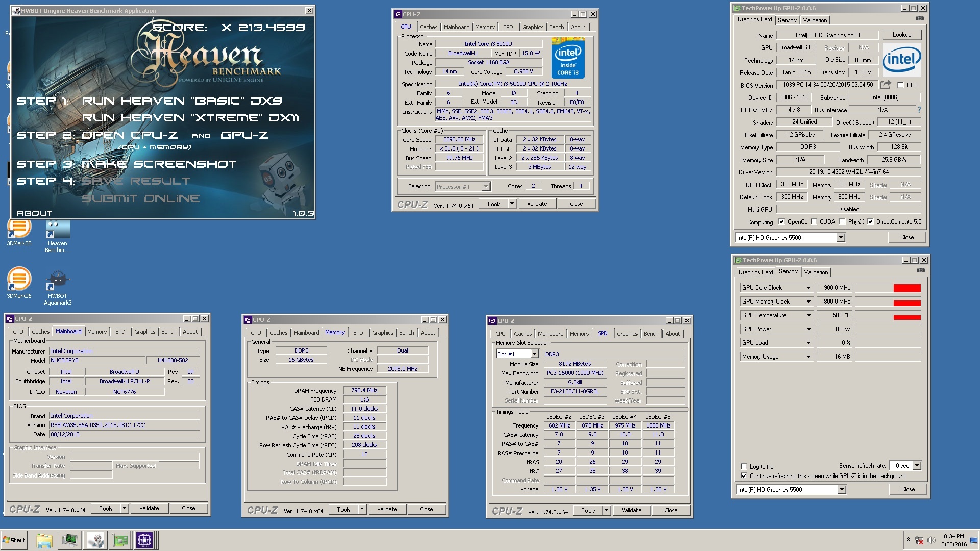Click About in Heaven benchmark window

pyautogui.click(x=34, y=213)
